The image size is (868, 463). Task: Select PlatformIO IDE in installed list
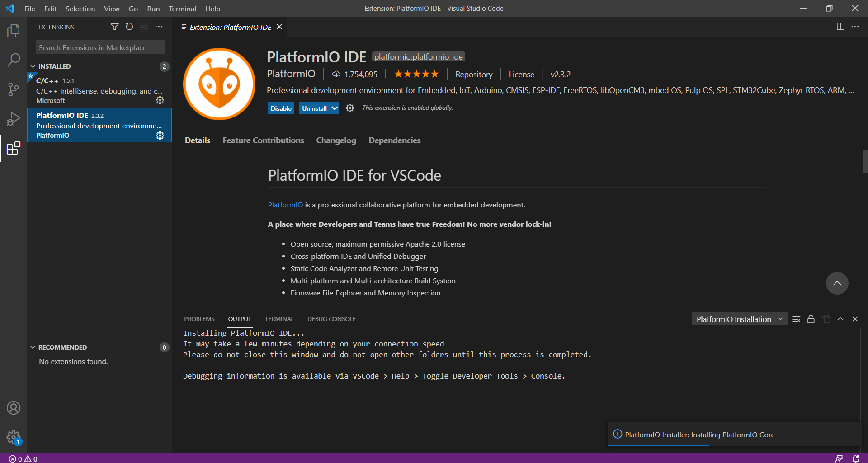(x=99, y=125)
